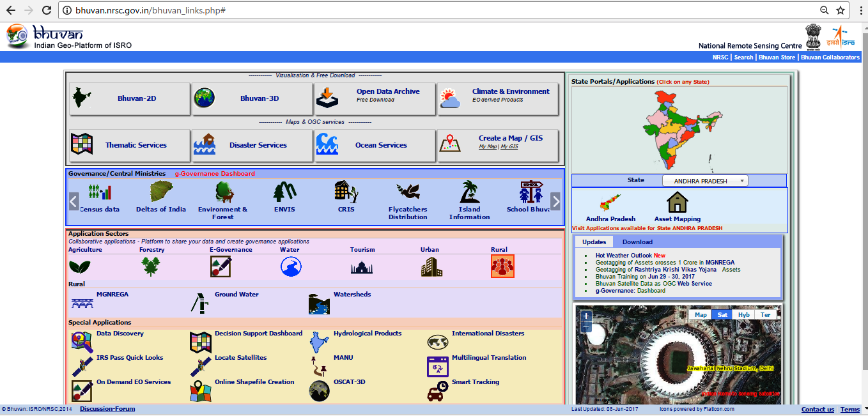Show next Governance items with right arrow
Screen dimensions: 868x416
coord(555,201)
